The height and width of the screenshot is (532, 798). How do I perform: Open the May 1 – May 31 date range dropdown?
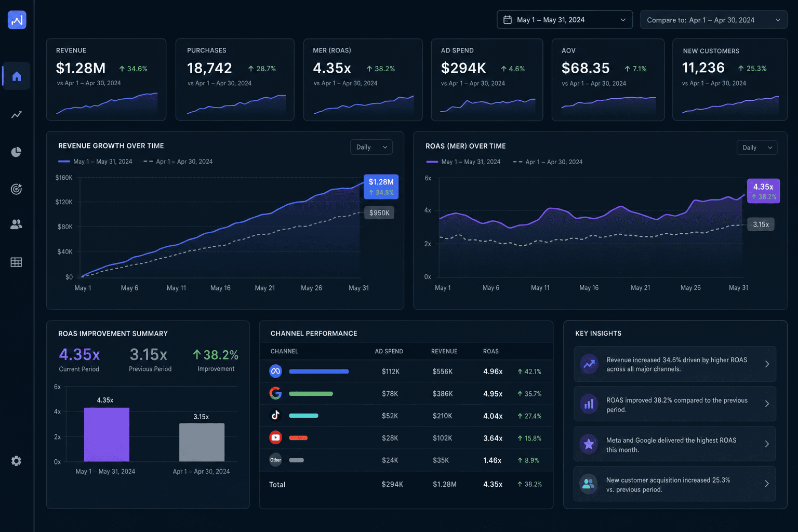(x=565, y=20)
